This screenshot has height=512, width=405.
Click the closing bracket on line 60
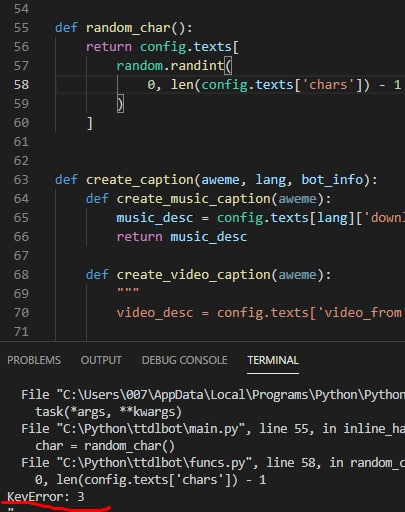[89, 123]
